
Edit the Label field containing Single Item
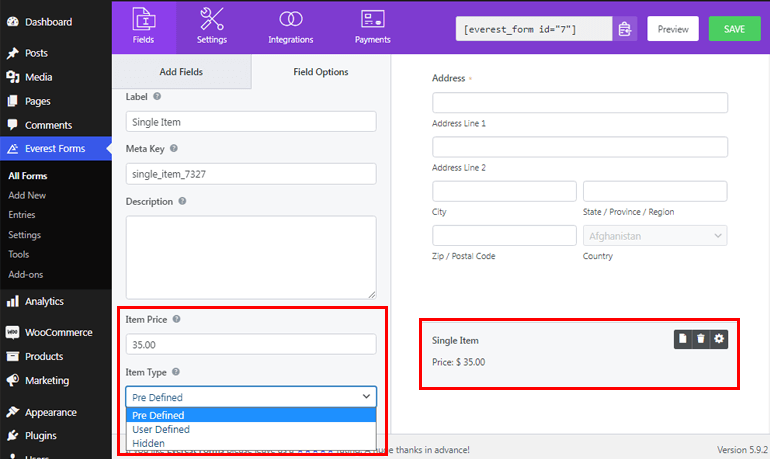click(251, 122)
